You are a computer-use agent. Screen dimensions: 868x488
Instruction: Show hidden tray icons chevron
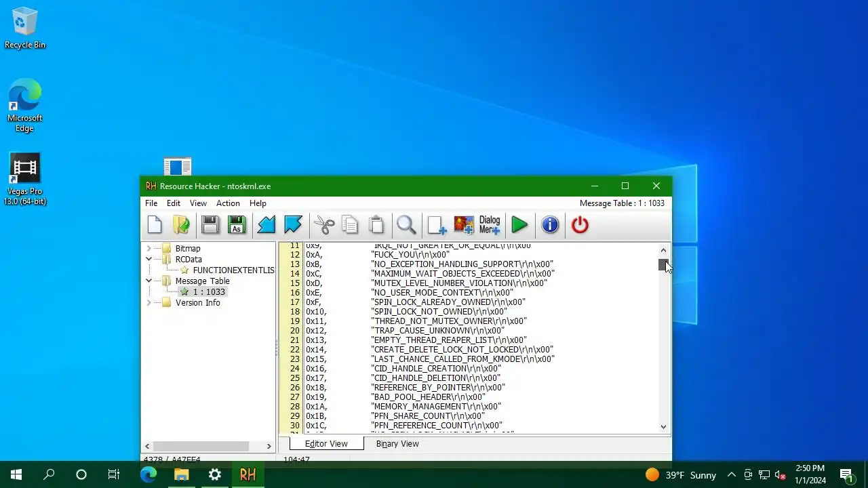[732, 474]
